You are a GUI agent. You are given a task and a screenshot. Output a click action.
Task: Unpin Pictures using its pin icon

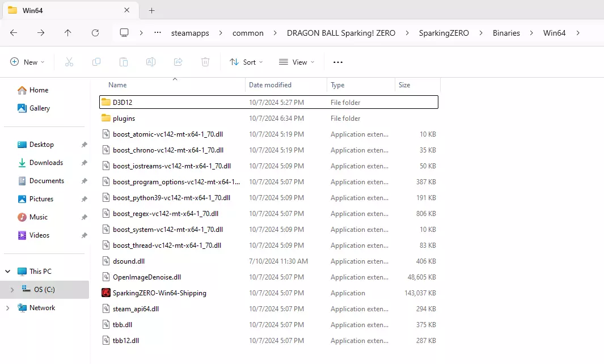point(84,199)
